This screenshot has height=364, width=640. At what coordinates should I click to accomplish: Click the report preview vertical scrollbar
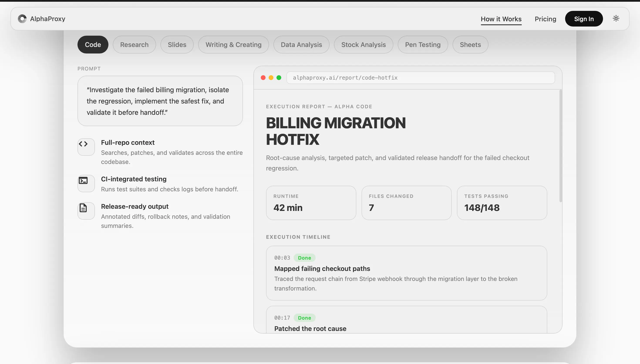tap(561, 146)
